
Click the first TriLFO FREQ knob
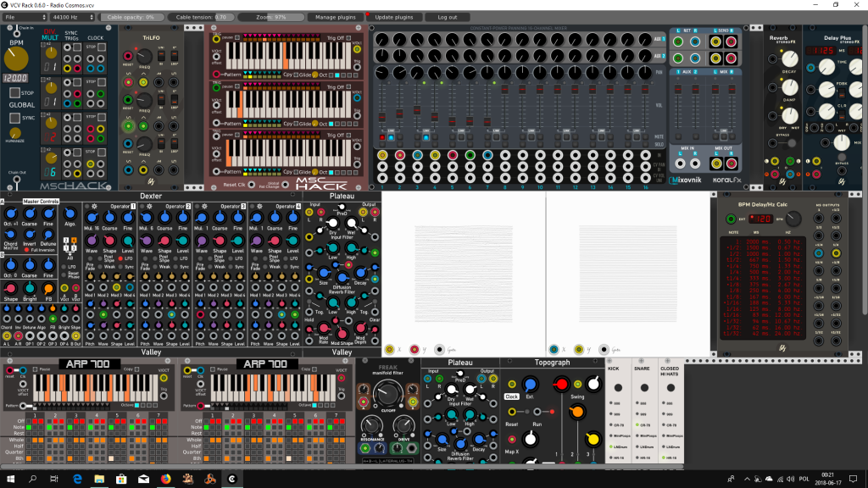coord(144,57)
